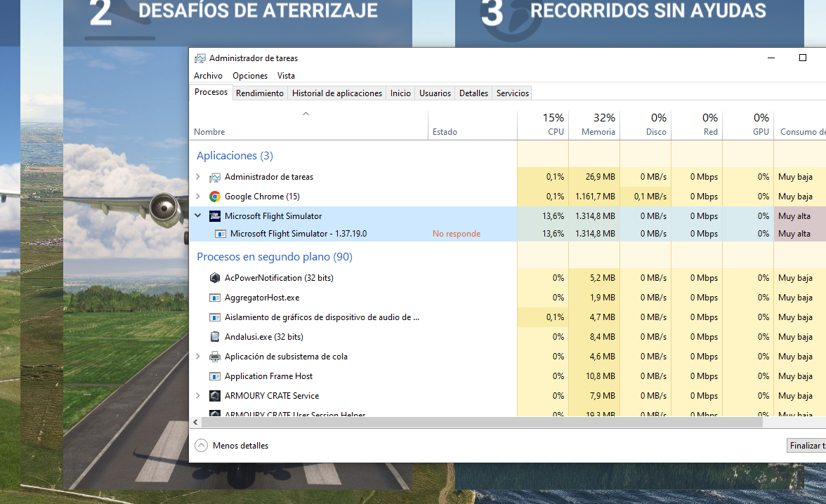Click the No responde status text

[457, 234]
